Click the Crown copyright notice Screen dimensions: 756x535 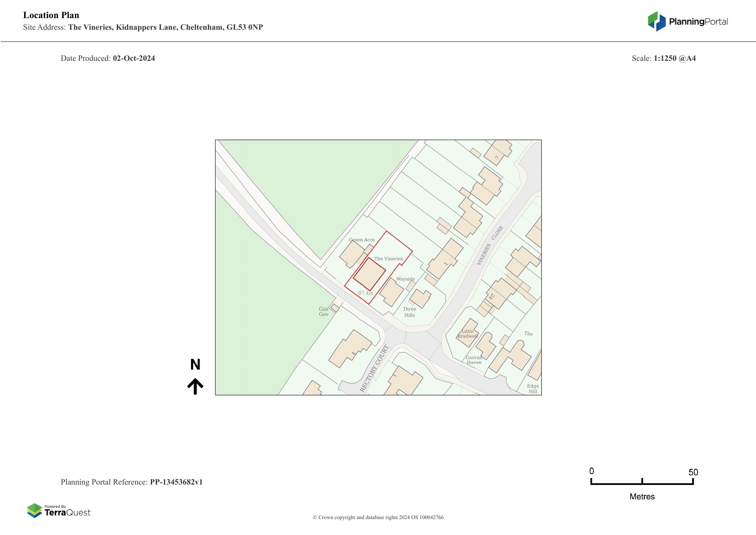click(378, 517)
